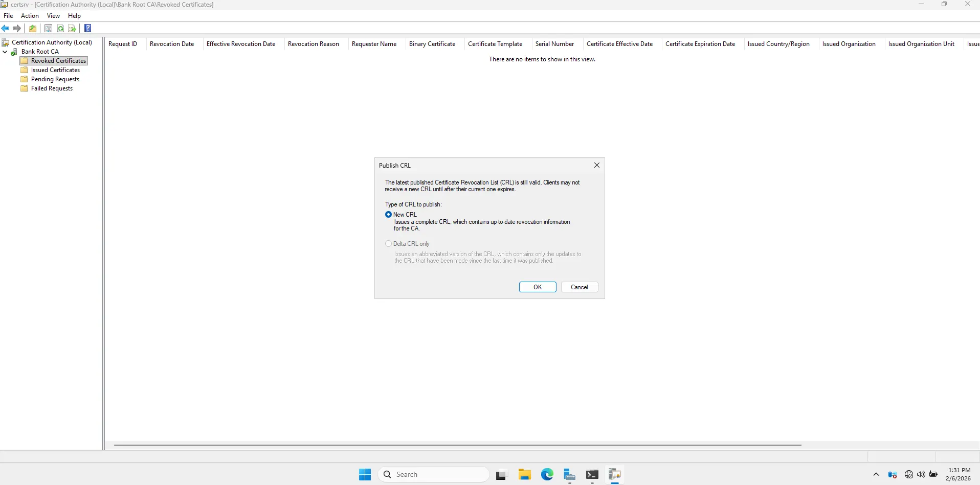Click the certsrv taskbar icon

[615, 475]
